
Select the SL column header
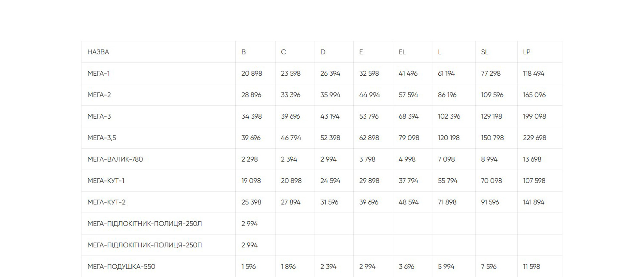click(x=484, y=52)
